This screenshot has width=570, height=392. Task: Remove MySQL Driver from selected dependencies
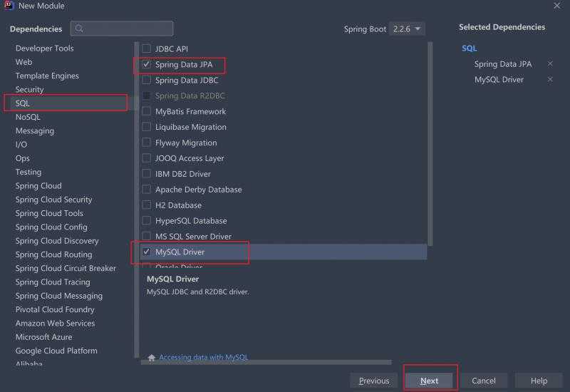550,79
